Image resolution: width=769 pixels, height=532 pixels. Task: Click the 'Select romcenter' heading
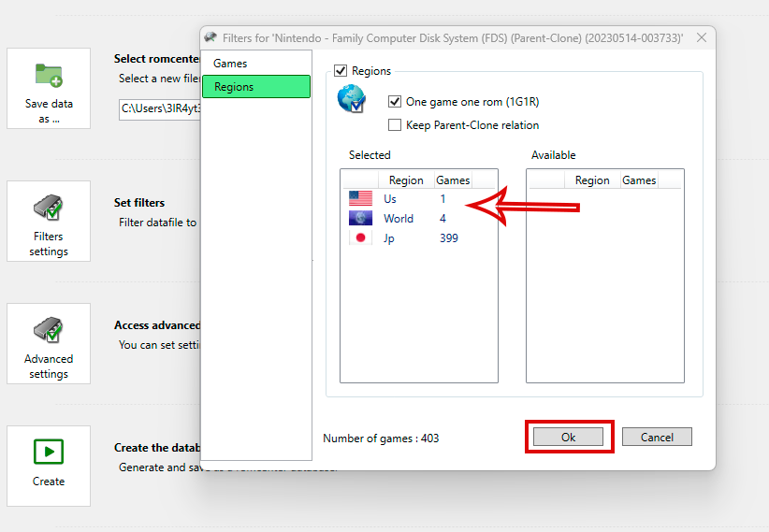click(157, 59)
